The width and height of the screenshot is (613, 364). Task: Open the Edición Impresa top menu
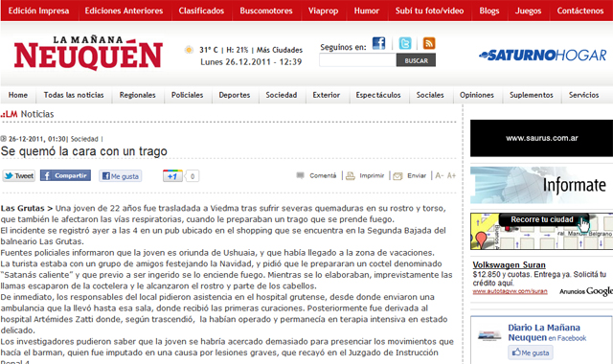(38, 11)
